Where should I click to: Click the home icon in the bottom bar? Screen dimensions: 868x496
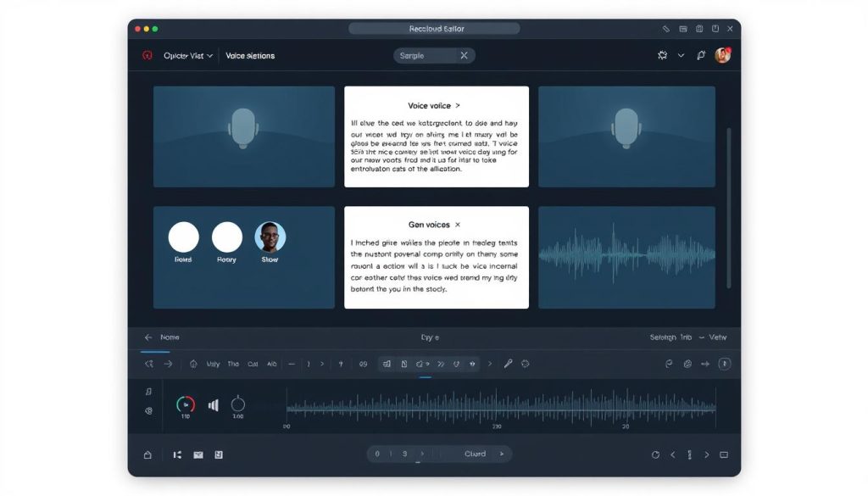click(x=147, y=454)
